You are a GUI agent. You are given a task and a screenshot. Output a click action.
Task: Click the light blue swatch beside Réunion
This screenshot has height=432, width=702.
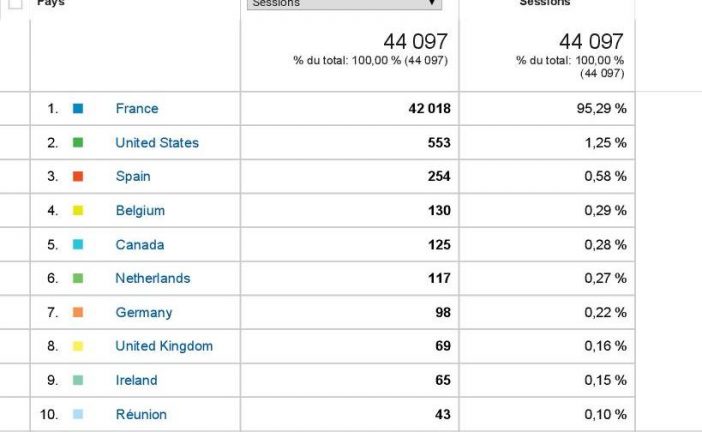pos(78,415)
